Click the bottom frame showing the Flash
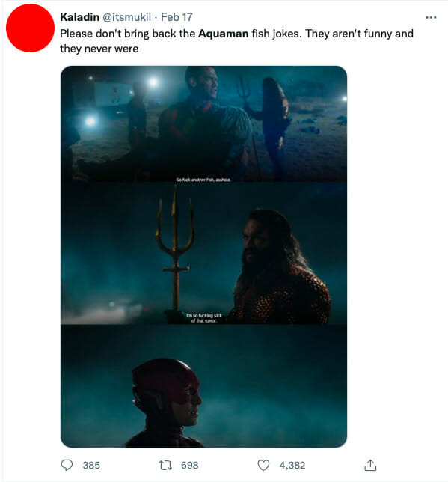This screenshot has width=448, height=482. (x=203, y=386)
